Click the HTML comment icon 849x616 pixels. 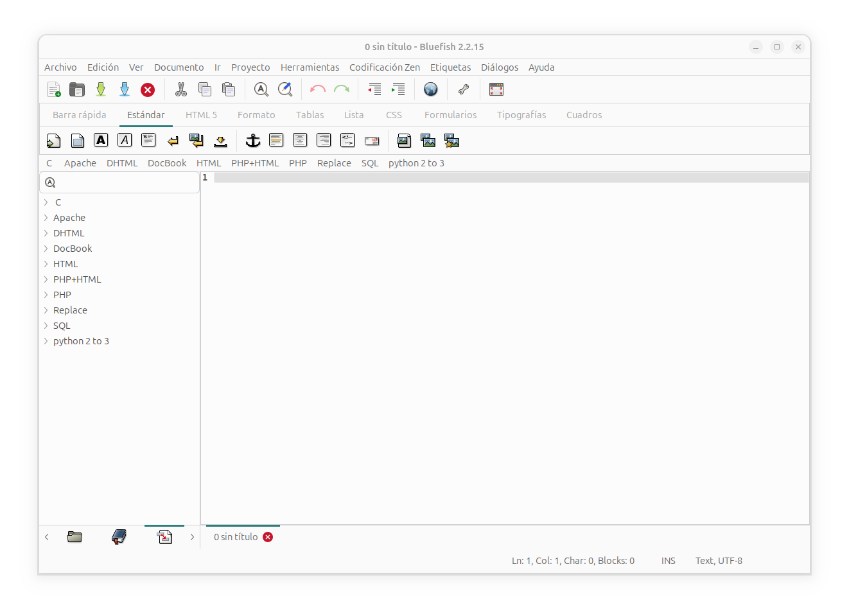pos(347,140)
